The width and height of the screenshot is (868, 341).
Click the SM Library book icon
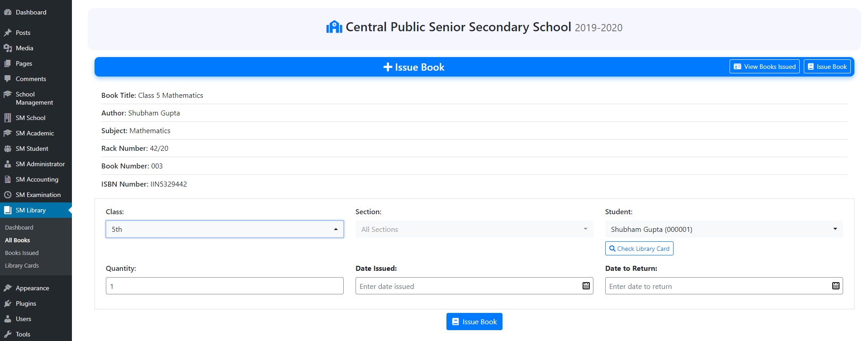[8, 210]
